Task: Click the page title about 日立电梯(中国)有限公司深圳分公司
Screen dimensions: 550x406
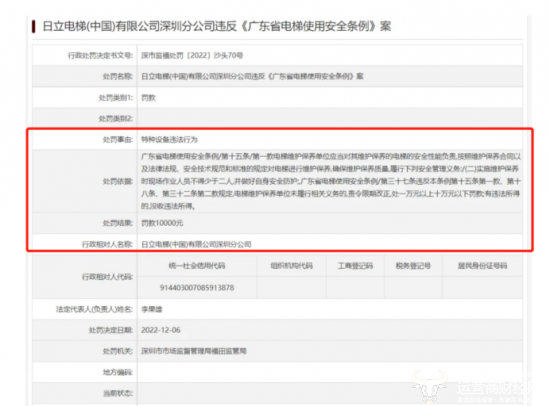Action: (x=216, y=26)
